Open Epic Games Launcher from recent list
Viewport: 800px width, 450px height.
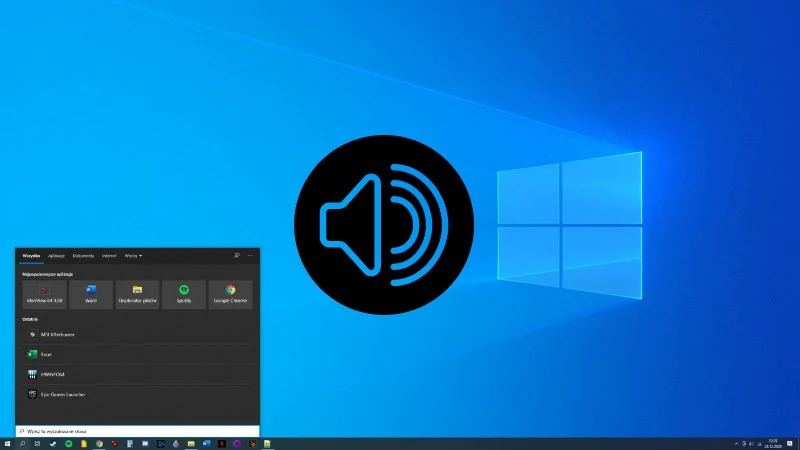pyautogui.click(x=137, y=394)
